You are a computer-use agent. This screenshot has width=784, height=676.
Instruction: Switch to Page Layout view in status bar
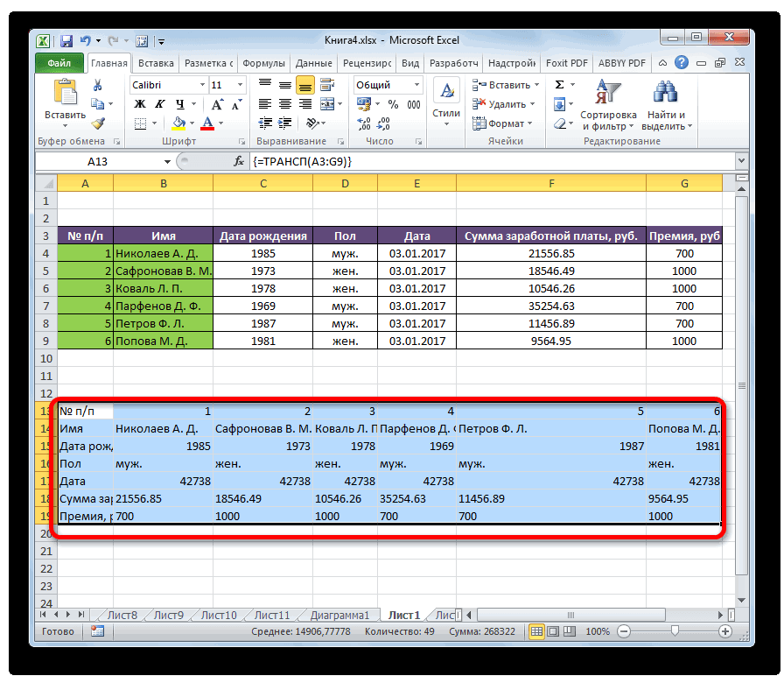point(554,630)
